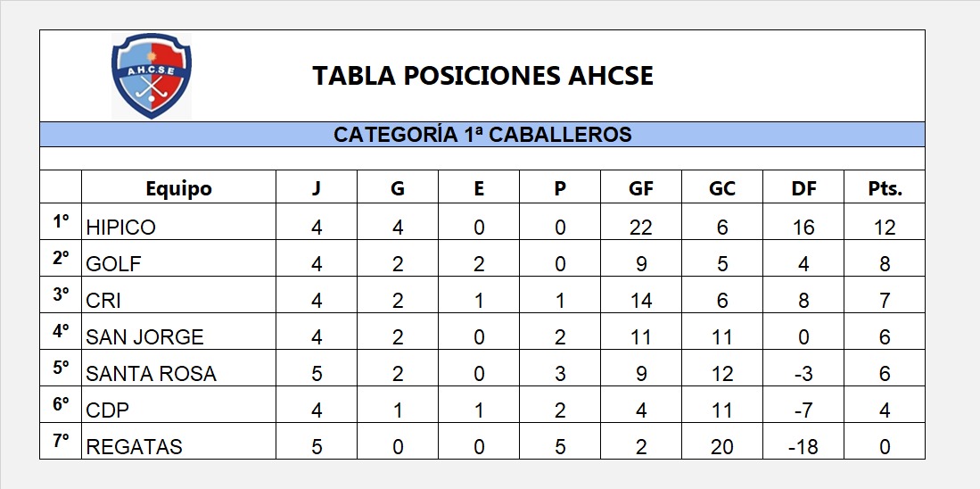
Task: Click the Pts. column header
Action: pos(884,188)
